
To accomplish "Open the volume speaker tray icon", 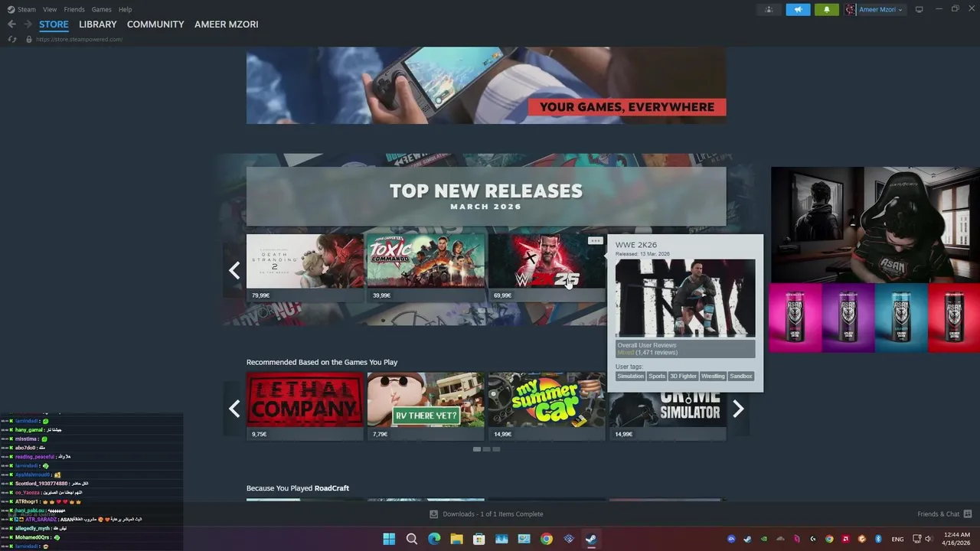I will click(x=928, y=539).
